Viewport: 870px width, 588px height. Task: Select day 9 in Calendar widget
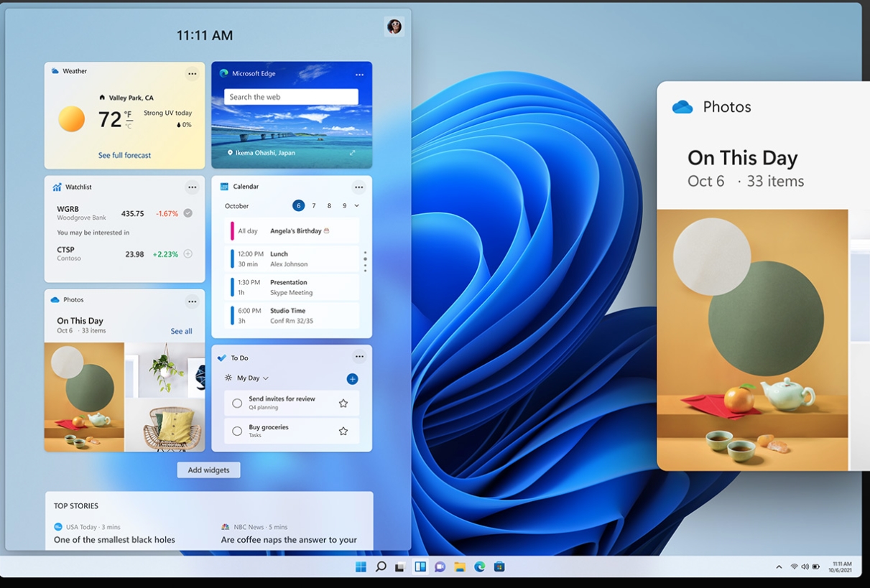pos(345,206)
